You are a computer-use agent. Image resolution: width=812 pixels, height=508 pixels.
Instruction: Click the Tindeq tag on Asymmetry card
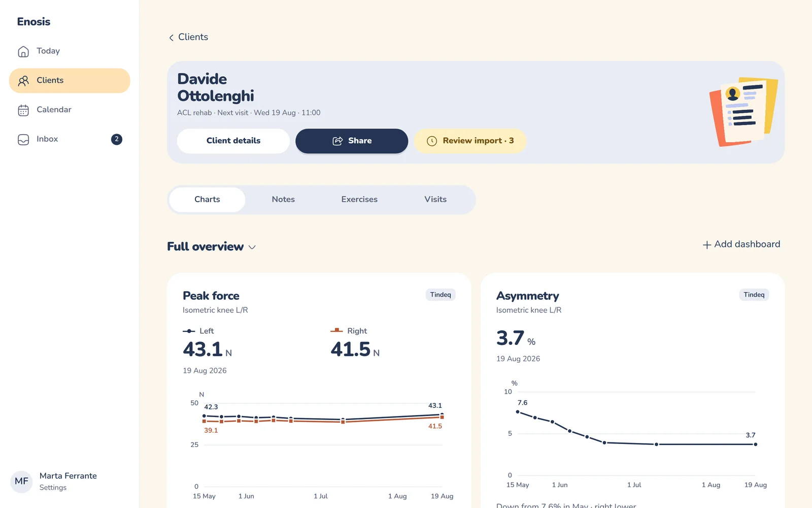754,295
